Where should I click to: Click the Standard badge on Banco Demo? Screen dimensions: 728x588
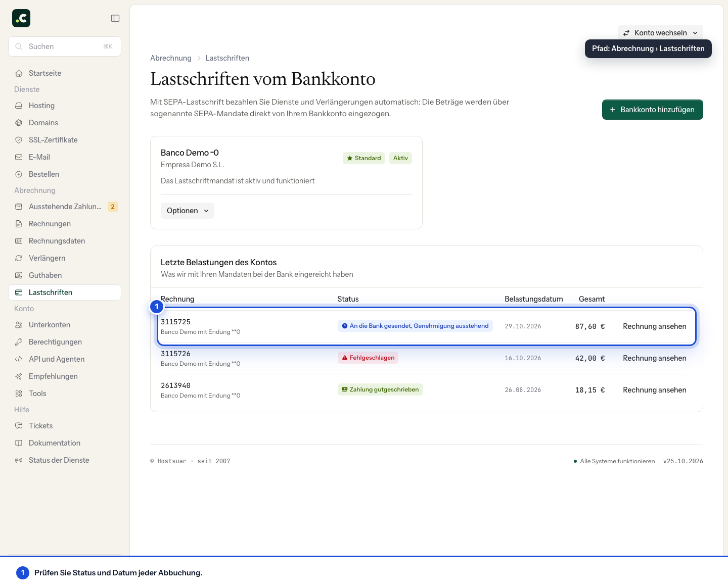[x=364, y=158]
